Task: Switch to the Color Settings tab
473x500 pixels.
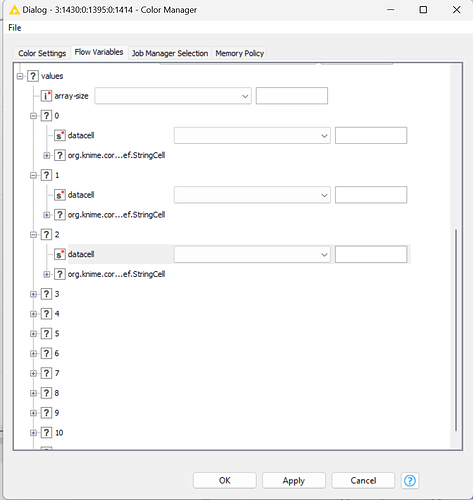Action: click(42, 53)
